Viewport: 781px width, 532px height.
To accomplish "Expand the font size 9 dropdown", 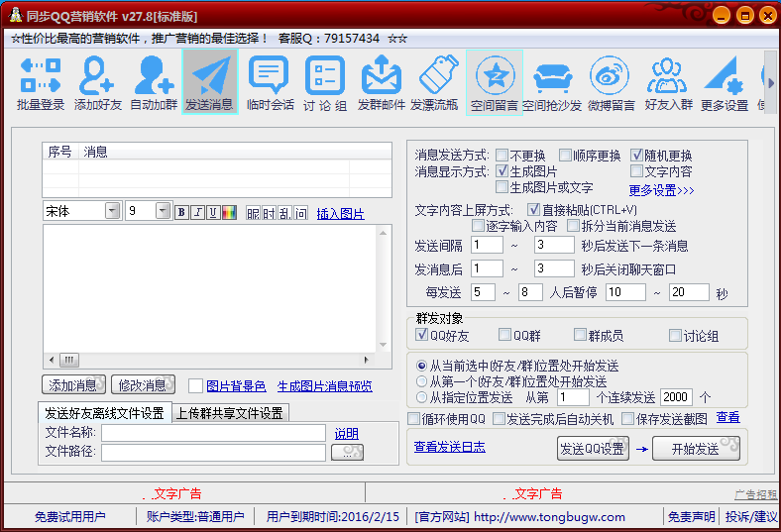I will click(x=163, y=210).
